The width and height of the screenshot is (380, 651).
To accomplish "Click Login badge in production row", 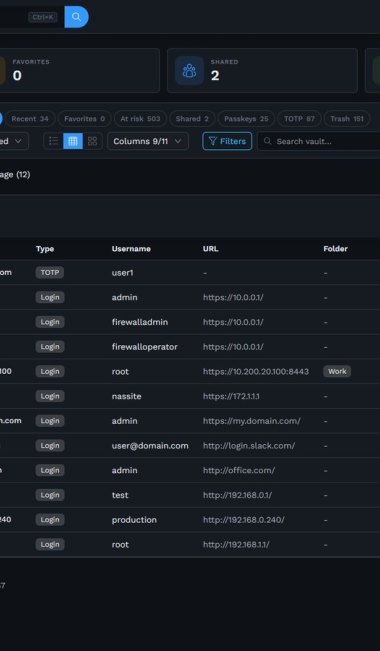I will click(x=50, y=519).
